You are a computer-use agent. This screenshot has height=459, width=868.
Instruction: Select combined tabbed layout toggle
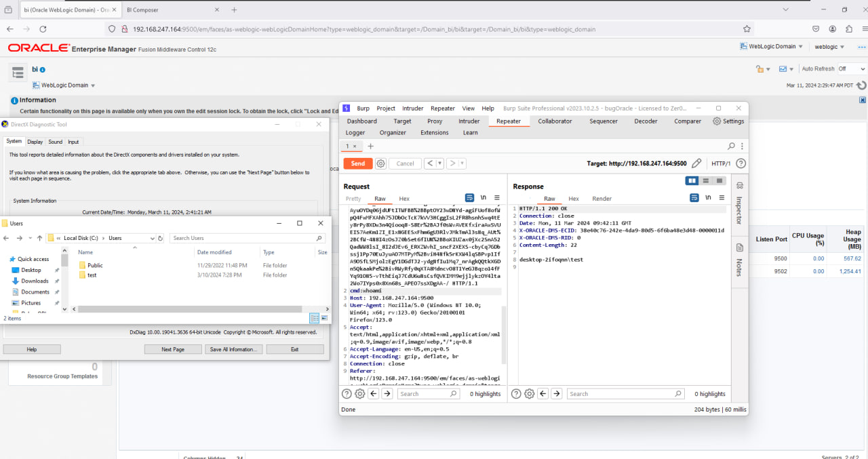[719, 181]
